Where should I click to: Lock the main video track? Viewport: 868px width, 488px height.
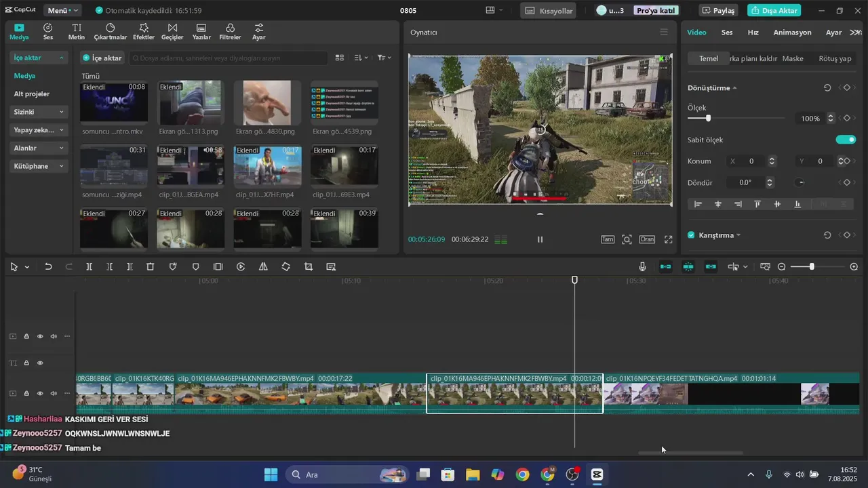(26, 393)
